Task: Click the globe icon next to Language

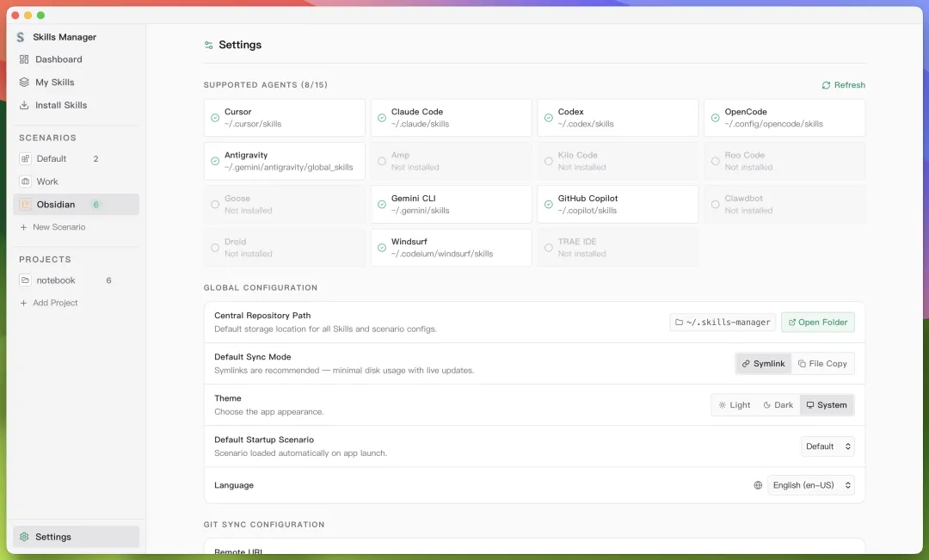Action: (x=758, y=485)
